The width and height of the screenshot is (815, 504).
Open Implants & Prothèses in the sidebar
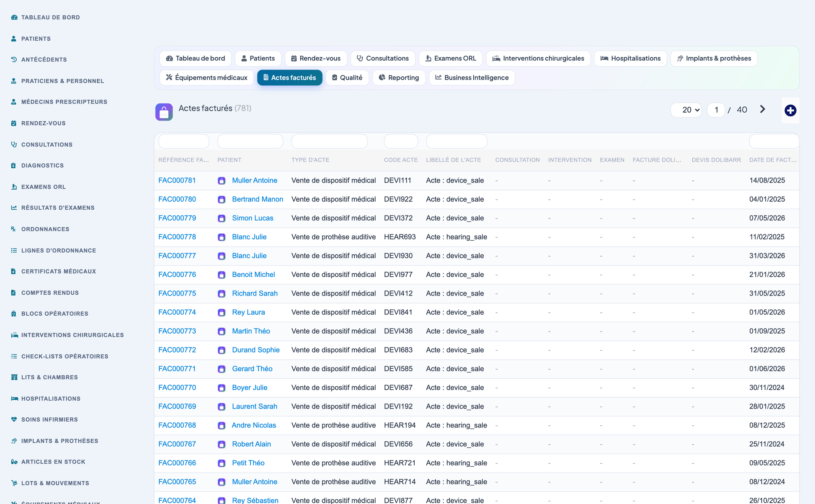[x=60, y=441]
